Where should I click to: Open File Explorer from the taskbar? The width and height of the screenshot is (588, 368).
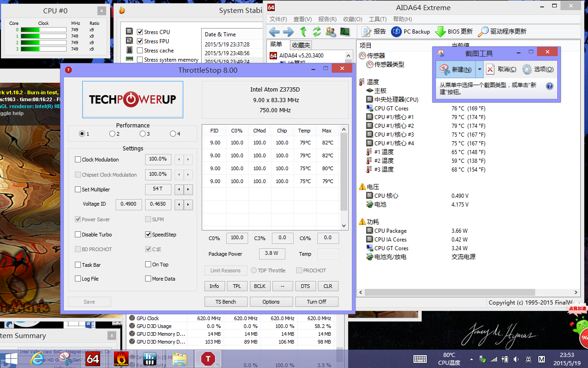(x=180, y=359)
